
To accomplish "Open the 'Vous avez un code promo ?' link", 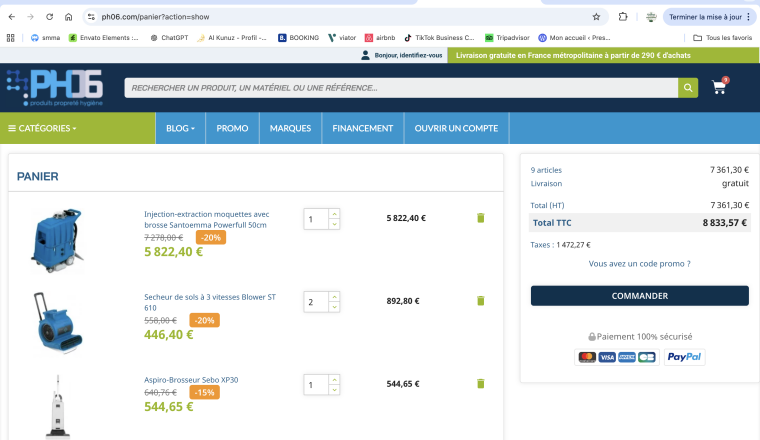I will [x=639, y=264].
